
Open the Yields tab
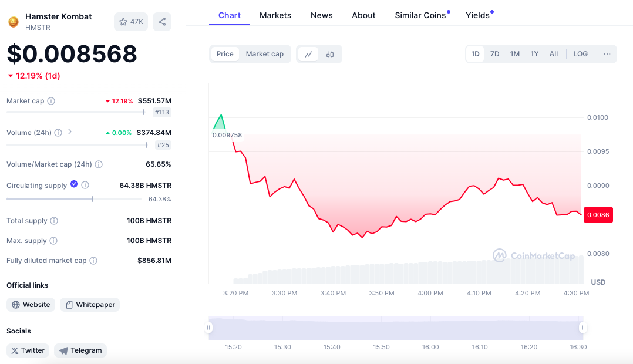click(x=477, y=15)
